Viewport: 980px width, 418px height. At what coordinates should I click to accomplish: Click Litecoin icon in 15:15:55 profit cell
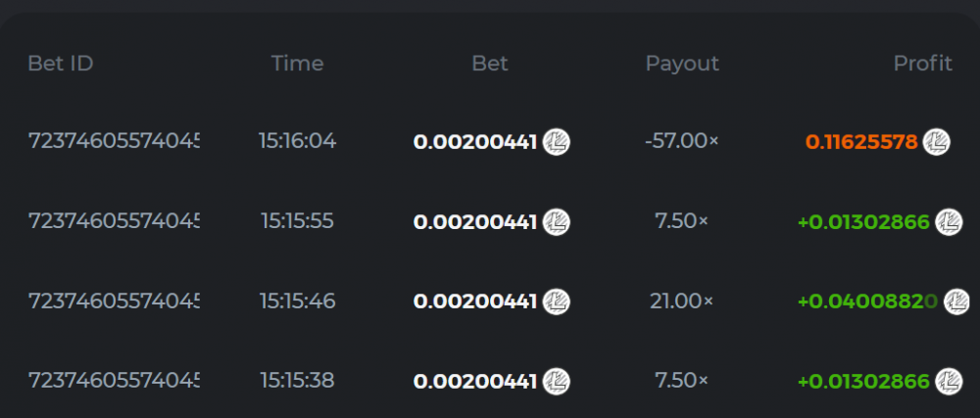point(949,222)
